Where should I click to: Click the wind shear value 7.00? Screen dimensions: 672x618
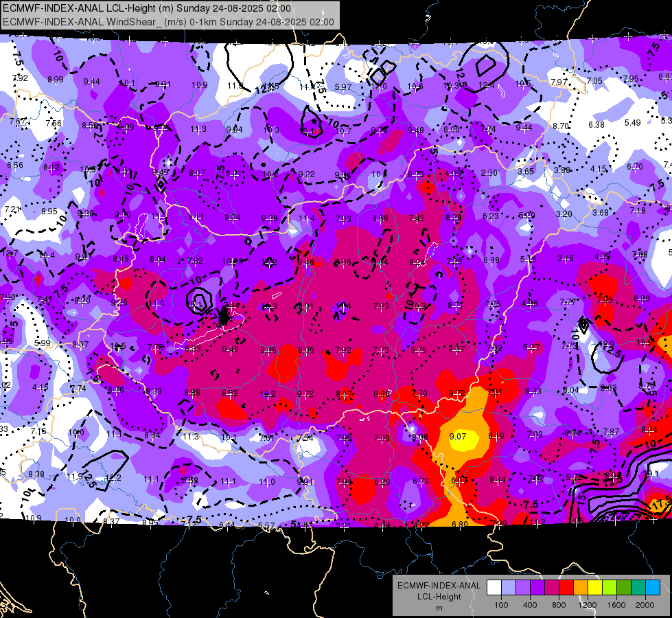(382, 438)
